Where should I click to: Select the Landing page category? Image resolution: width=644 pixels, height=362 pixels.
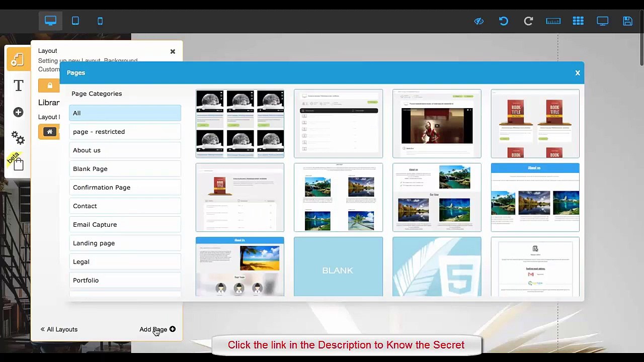125,243
